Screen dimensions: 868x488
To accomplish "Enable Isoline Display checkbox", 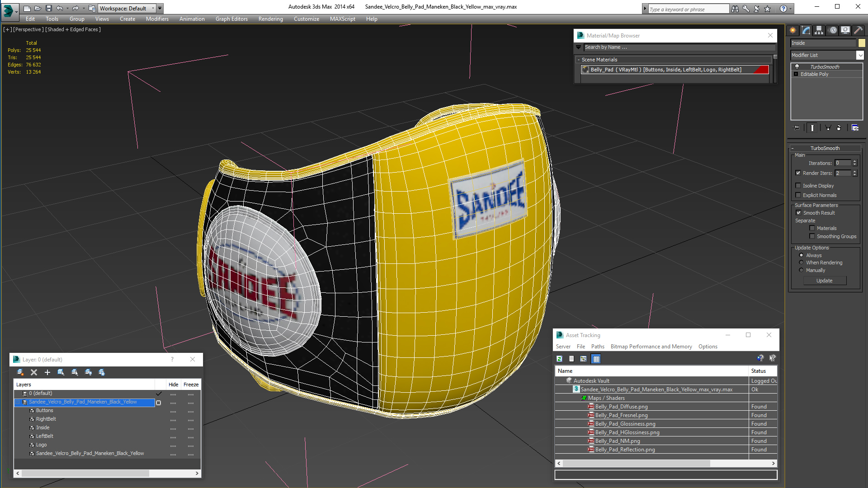I will pos(798,186).
